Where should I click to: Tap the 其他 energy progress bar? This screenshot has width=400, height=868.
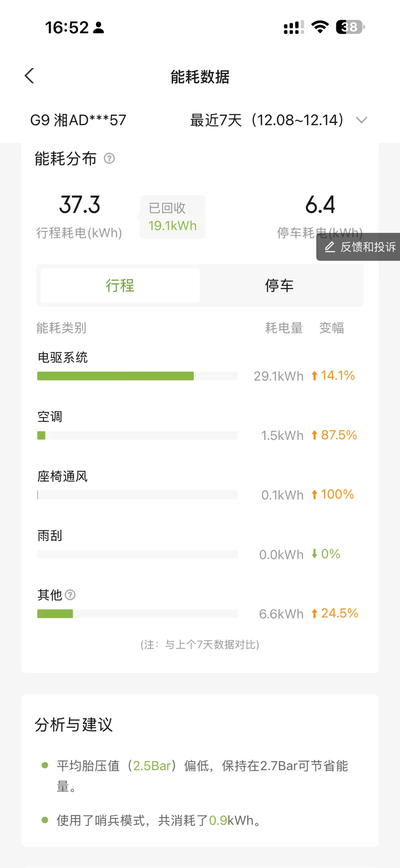[137, 614]
